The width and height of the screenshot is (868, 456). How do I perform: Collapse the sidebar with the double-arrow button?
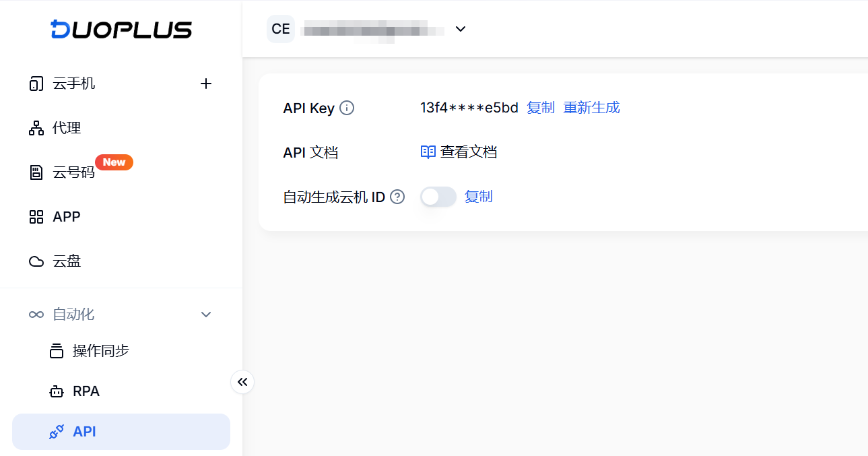click(242, 382)
